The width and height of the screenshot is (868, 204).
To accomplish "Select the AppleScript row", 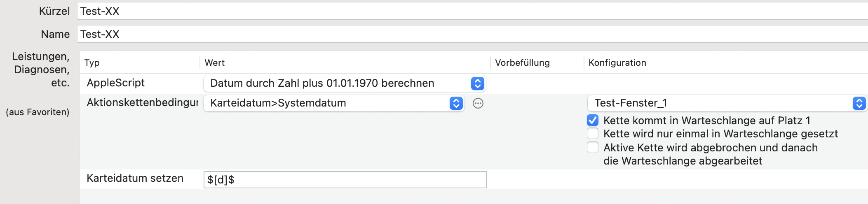I will (x=474, y=83).
